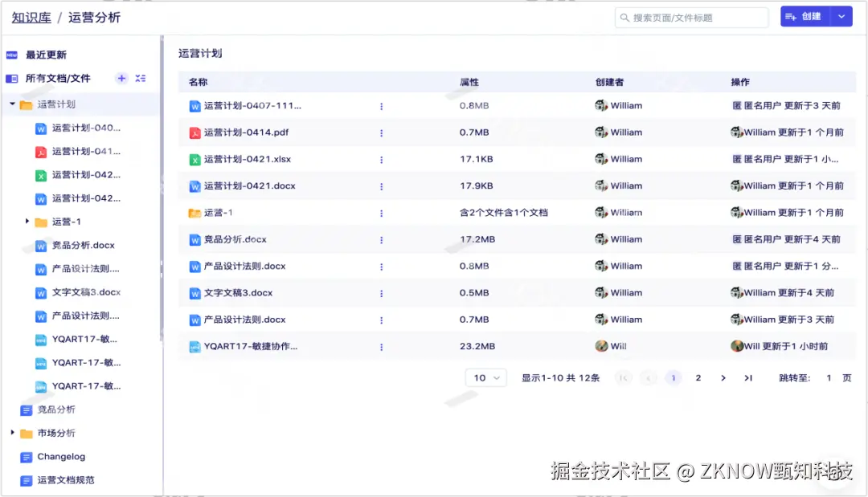Open the 竞品分析 page in the sidebar

(56, 409)
